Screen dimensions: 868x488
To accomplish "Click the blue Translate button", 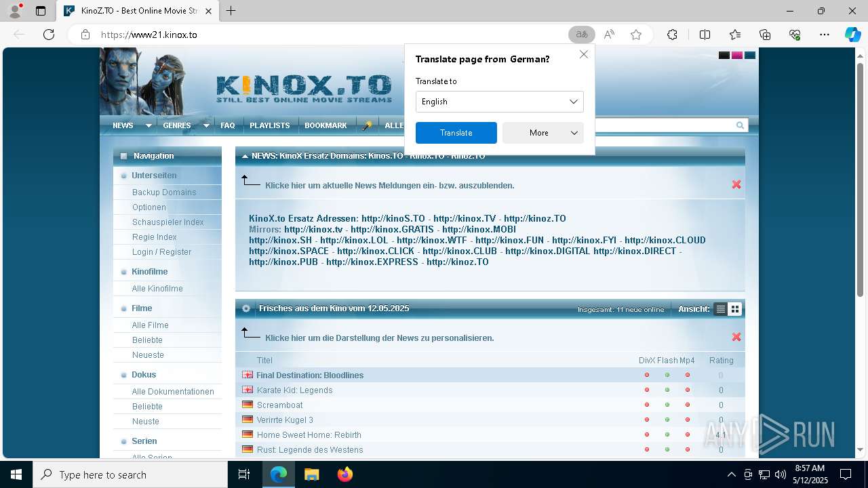I will pos(456,133).
